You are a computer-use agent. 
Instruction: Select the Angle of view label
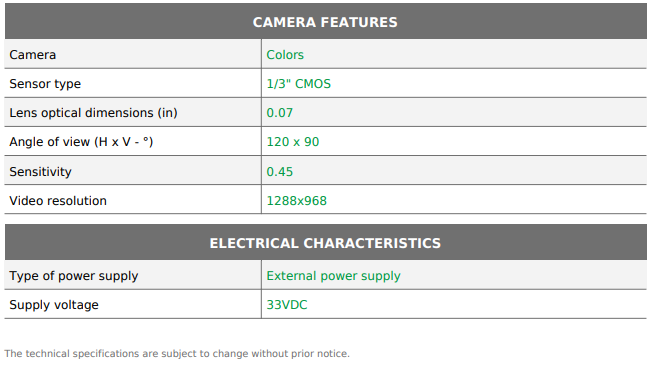coord(81,142)
